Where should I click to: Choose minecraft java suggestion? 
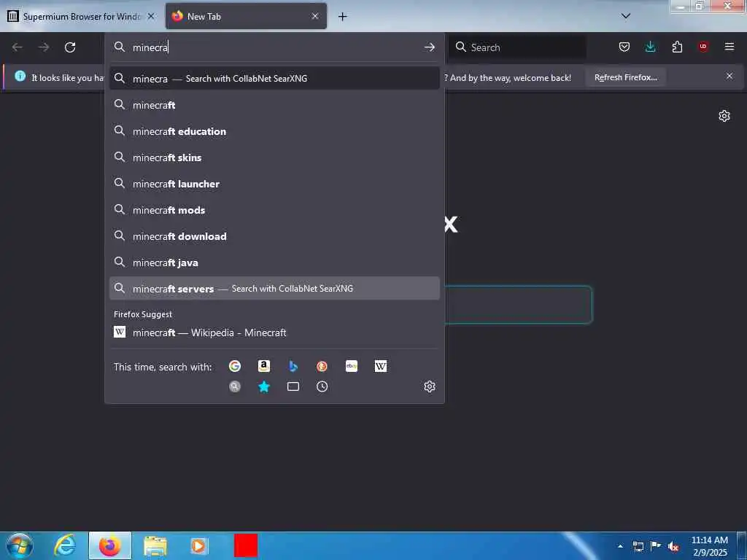tap(274, 262)
